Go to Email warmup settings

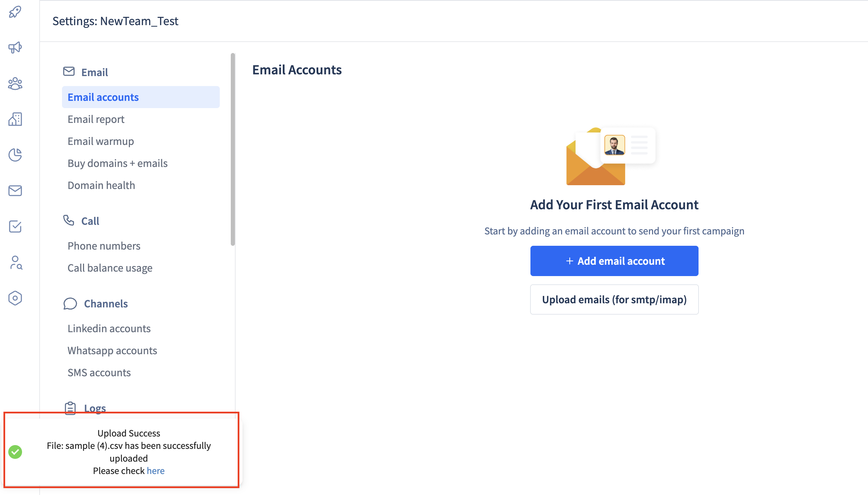pos(101,141)
